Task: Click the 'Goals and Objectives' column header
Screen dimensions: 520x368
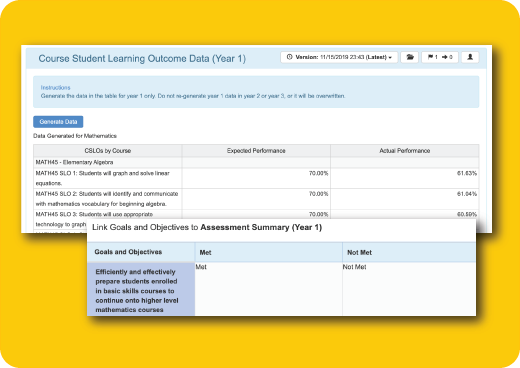Action: point(141,252)
